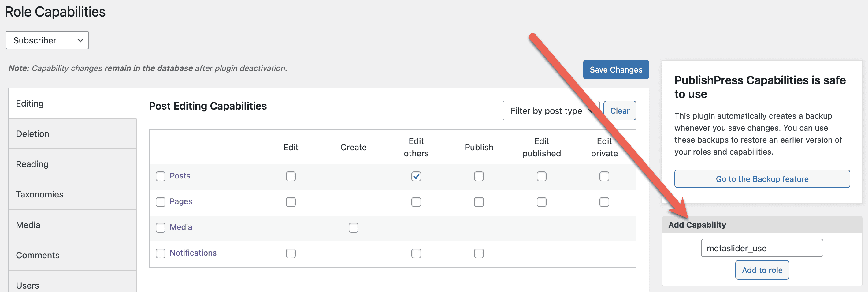
Task: Toggle the Posts row select-all checkbox
Action: 160,176
